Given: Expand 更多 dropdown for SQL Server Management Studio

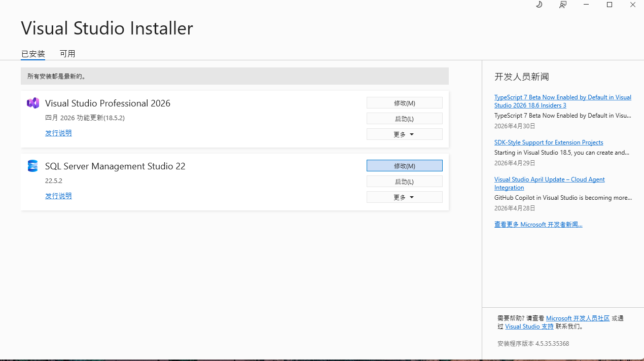Looking at the screenshot, I should [x=405, y=197].
